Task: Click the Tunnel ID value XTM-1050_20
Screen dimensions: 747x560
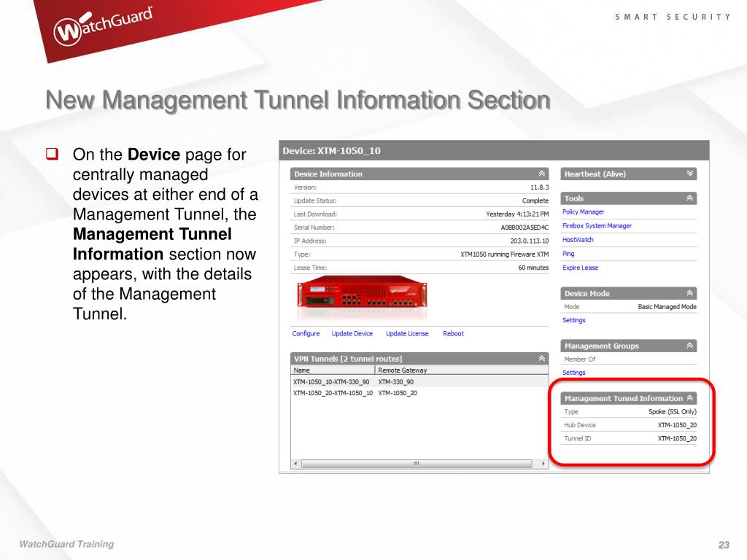Action: point(677,438)
